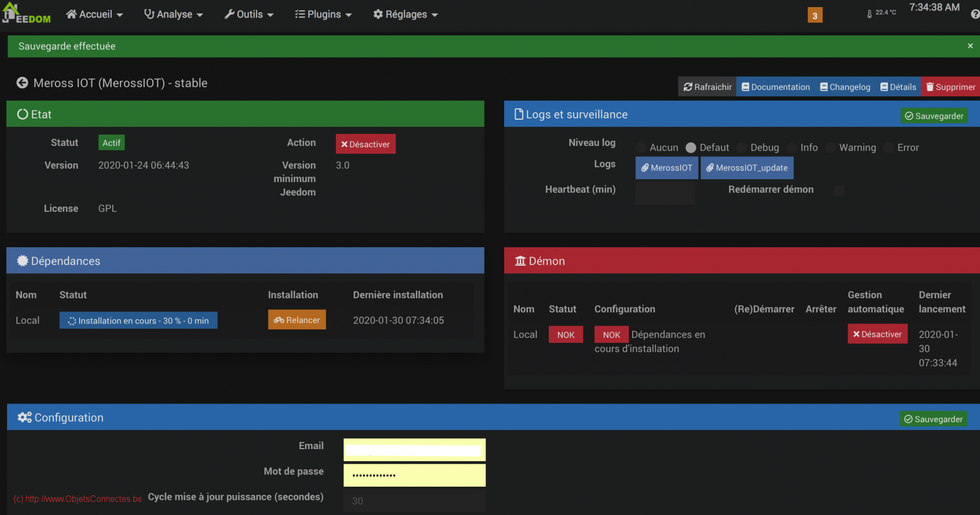Close the Sauvegarde effectuée banner
The height and width of the screenshot is (515, 980).
(x=970, y=46)
